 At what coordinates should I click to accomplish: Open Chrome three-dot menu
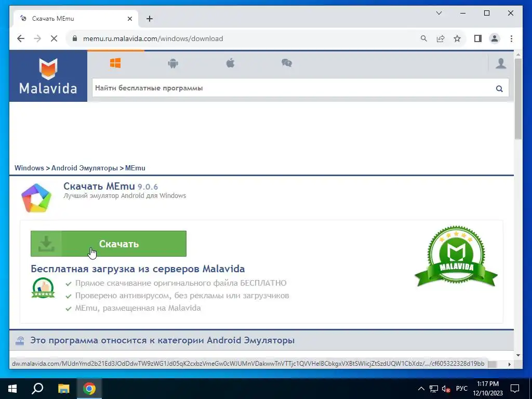(511, 38)
